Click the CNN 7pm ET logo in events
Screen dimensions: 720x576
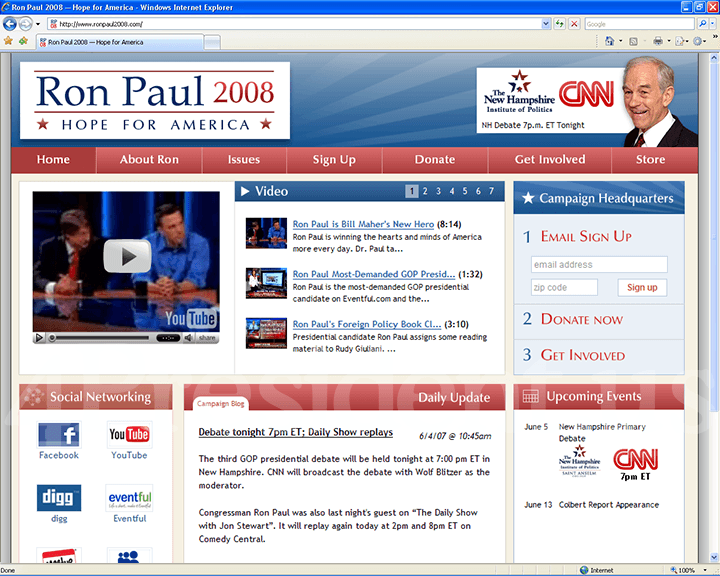(636, 464)
